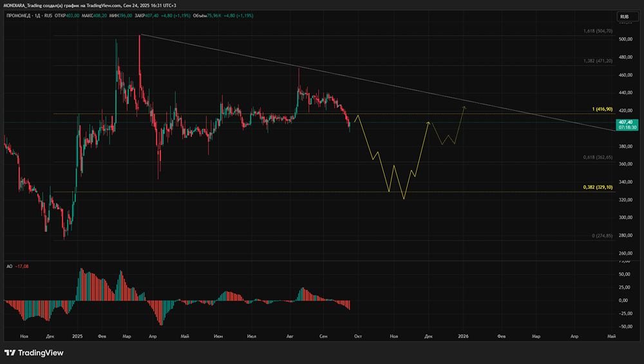Click the −50,00 AO scale label
Image resolution: width=644 pixels, height=364 pixels.
(x=624, y=327)
